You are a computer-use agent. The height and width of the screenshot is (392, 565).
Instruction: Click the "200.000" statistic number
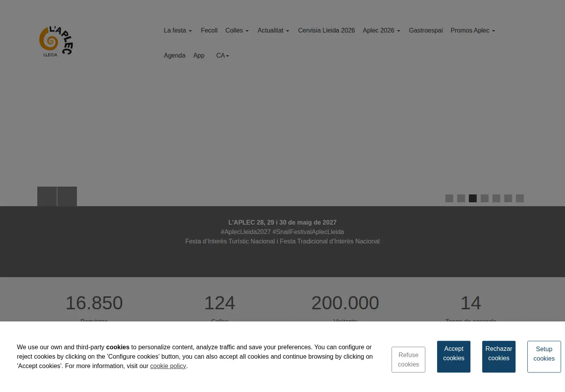(345, 303)
